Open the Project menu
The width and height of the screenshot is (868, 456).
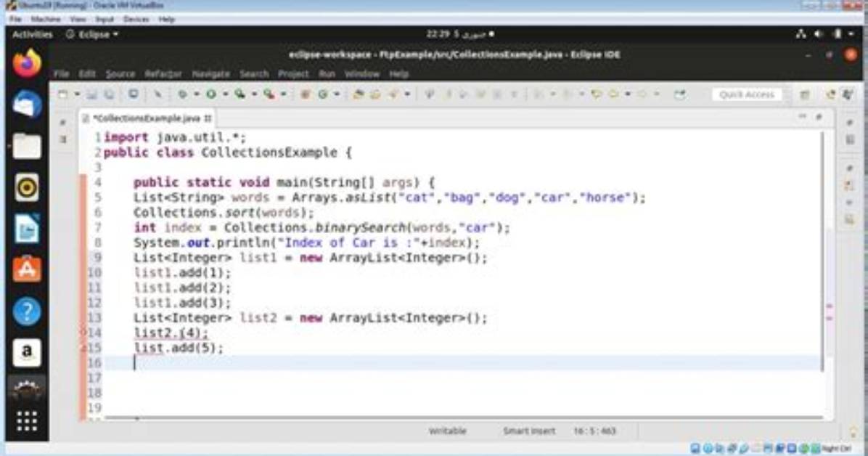tap(293, 73)
